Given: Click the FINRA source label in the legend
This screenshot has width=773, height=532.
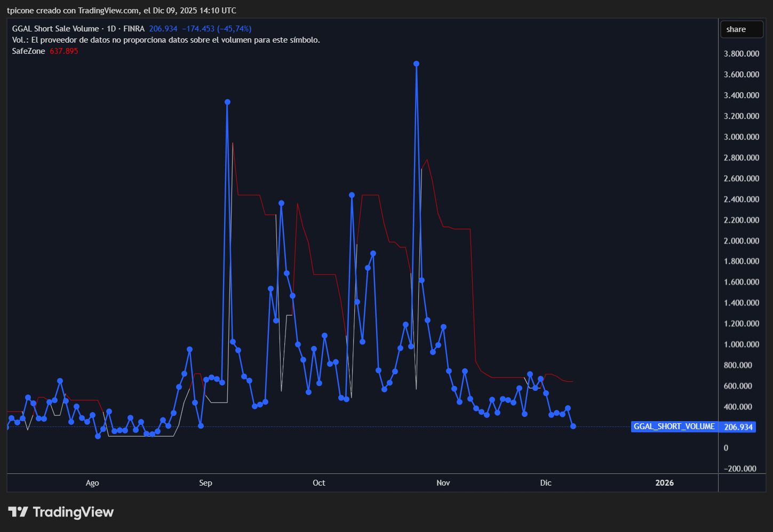Looking at the screenshot, I should click(x=135, y=29).
